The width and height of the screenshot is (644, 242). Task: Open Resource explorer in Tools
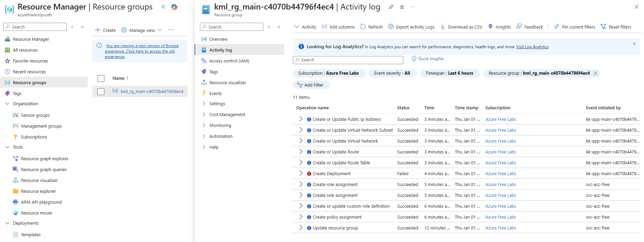(38, 191)
